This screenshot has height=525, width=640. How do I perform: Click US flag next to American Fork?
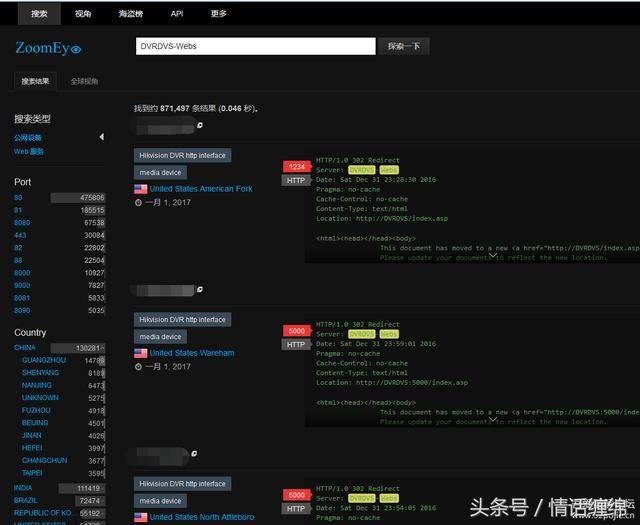coord(140,189)
